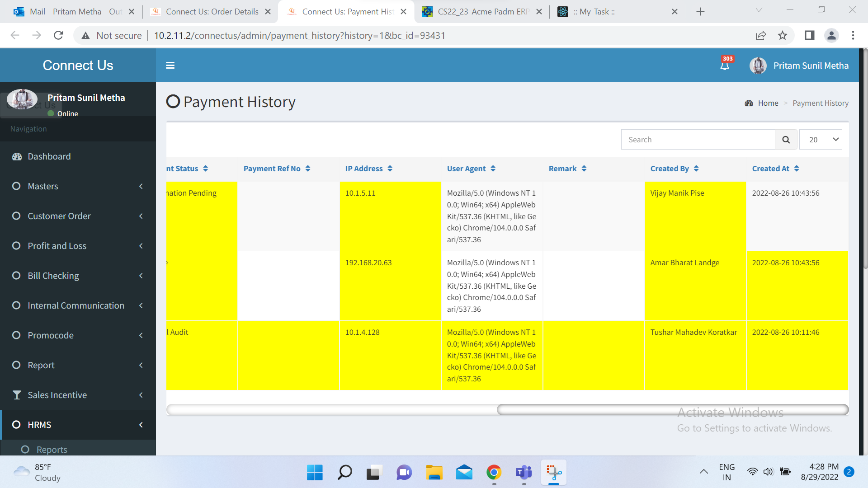The width and height of the screenshot is (868, 488).
Task: Switch to Connect Us: Order Details tab
Action: [x=210, y=12]
